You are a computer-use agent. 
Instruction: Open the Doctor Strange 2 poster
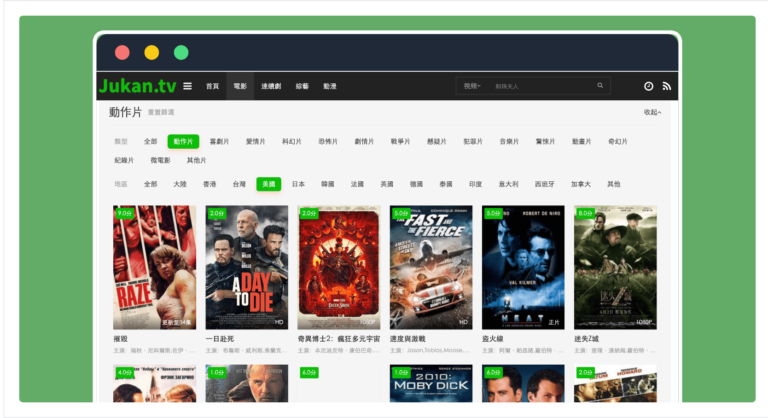pyautogui.click(x=339, y=267)
